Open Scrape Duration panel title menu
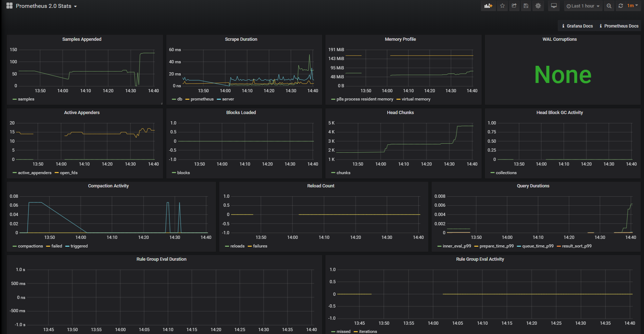644x334 pixels. pos(241,39)
